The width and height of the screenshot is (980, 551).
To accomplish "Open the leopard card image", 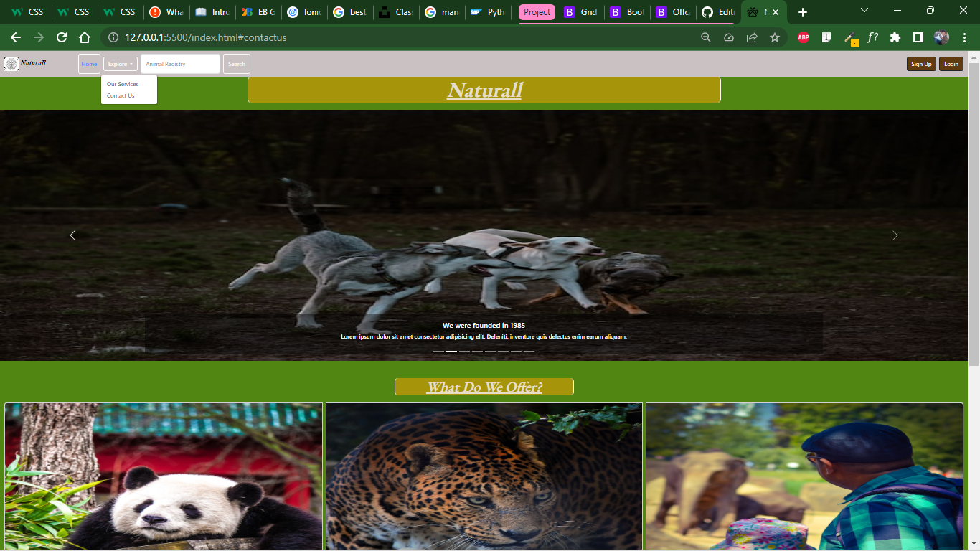I will 484,476.
